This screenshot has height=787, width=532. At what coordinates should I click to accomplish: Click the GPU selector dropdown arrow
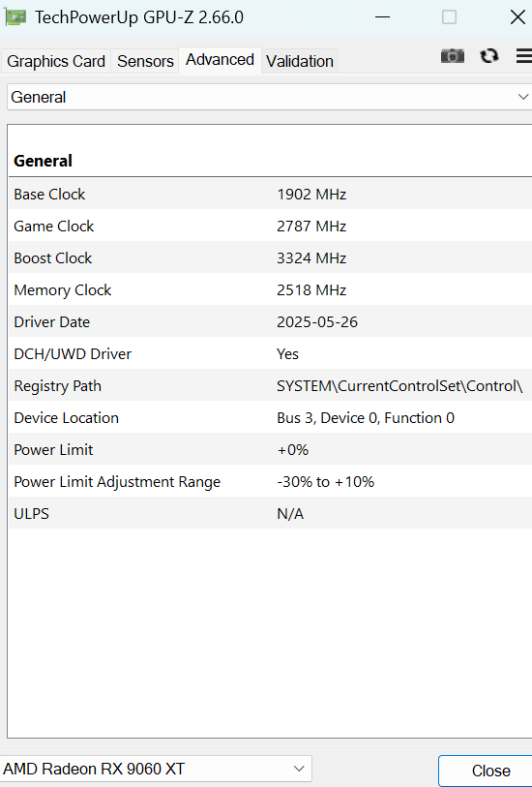[299, 769]
